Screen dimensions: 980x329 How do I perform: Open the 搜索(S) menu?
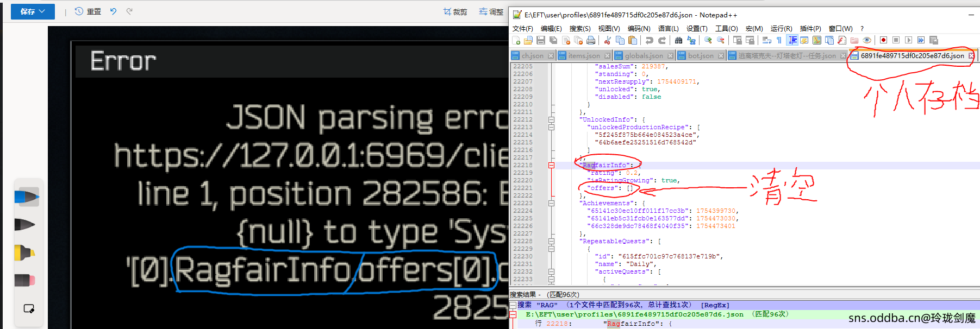580,28
